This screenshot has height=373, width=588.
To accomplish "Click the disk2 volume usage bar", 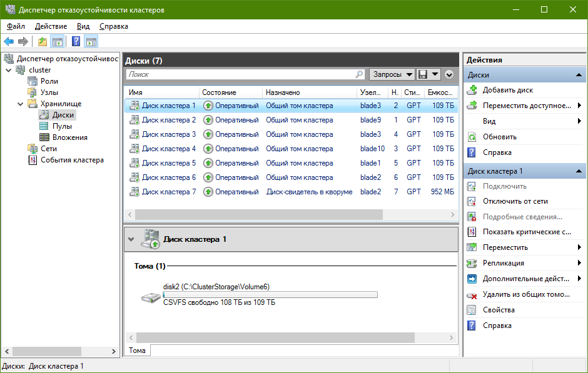I will [270, 295].
